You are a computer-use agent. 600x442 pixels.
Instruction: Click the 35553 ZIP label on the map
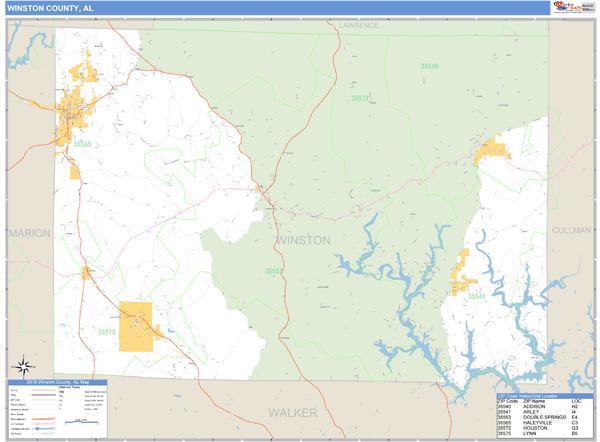click(x=274, y=271)
